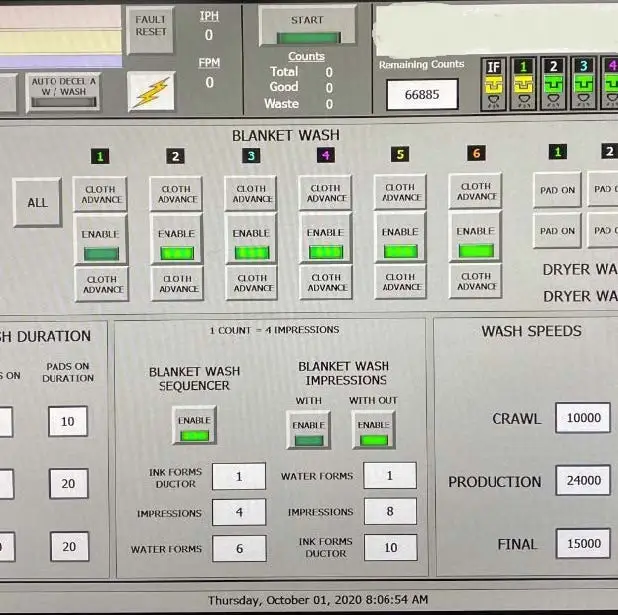Viewport: 618px width, 615px height.
Task: Toggle the WITH OUT impressions Enable button
Action: [x=373, y=431]
